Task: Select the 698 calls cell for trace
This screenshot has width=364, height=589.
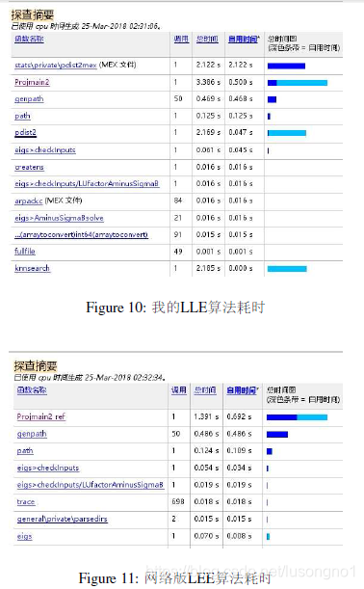Action: (x=178, y=502)
